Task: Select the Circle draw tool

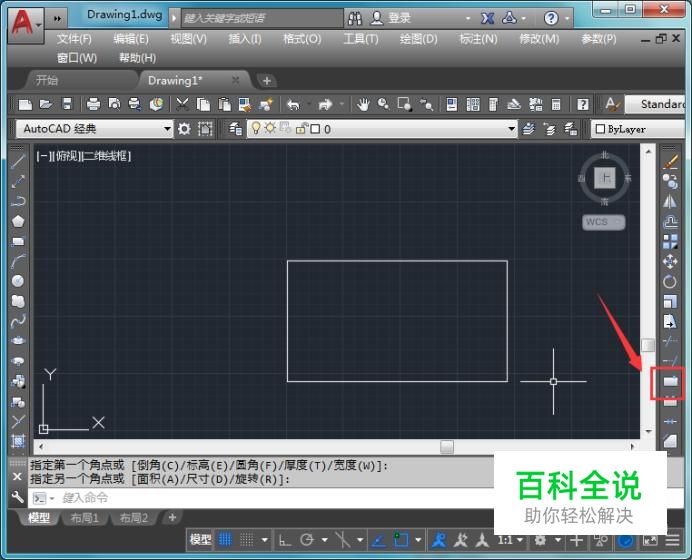Action: click(x=18, y=281)
